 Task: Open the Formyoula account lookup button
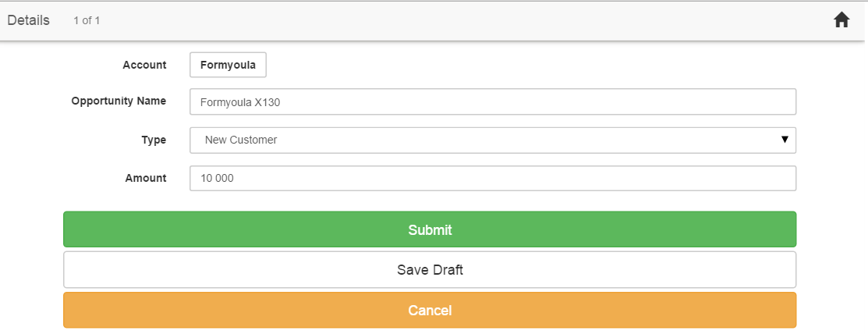228,65
